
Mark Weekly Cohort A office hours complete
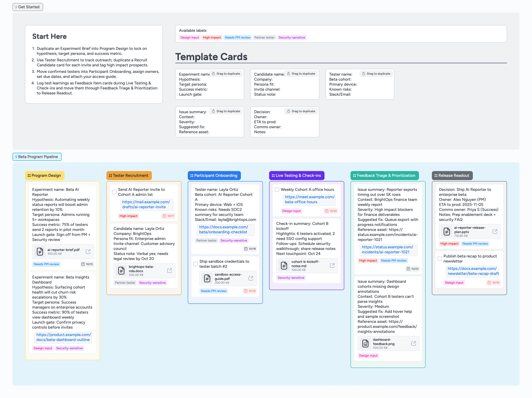[x=277, y=189]
